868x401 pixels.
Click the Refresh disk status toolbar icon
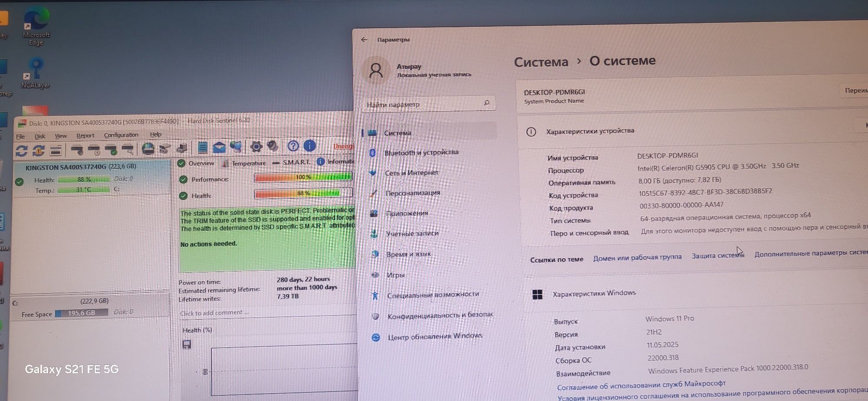coord(21,151)
